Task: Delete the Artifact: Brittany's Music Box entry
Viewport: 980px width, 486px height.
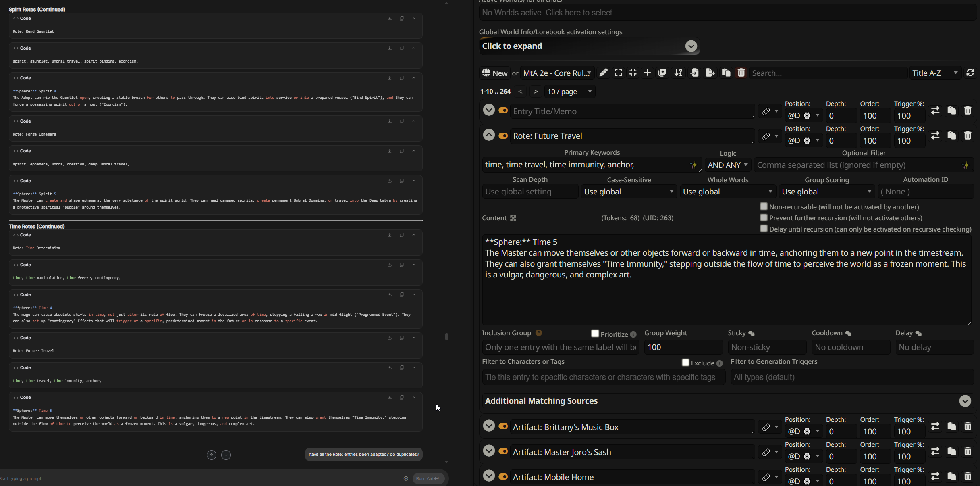Action: 968,426
